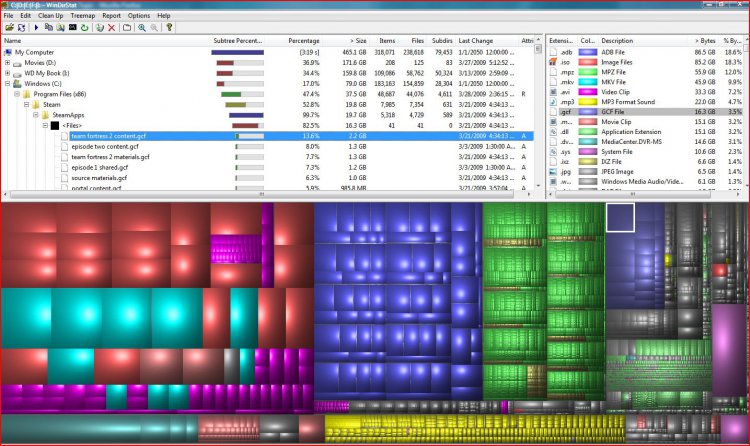Select source materials.gcf row
The height and width of the screenshot is (446, 750).
click(x=268, y=178)
